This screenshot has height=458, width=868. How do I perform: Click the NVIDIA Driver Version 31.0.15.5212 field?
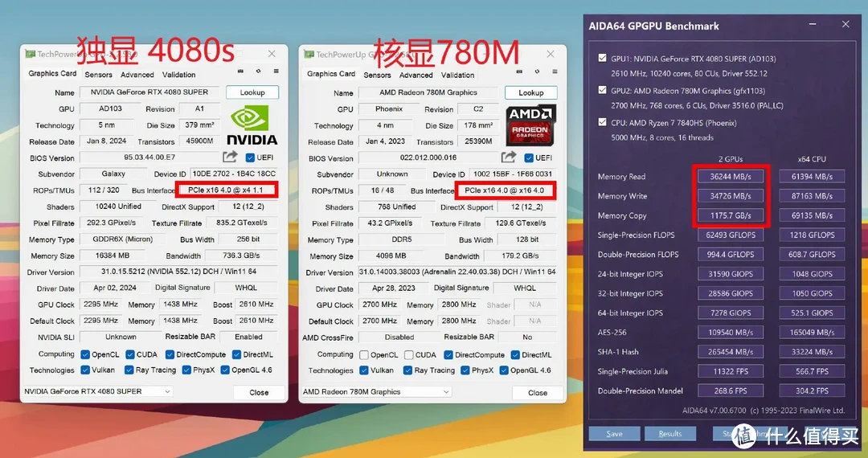pos(178,272)
